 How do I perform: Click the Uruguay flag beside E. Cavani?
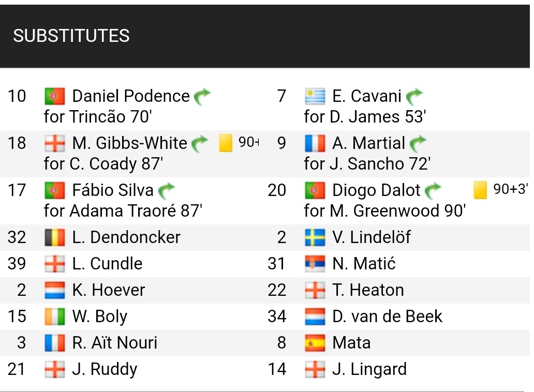pyautogui.click(x=315, y=96)
